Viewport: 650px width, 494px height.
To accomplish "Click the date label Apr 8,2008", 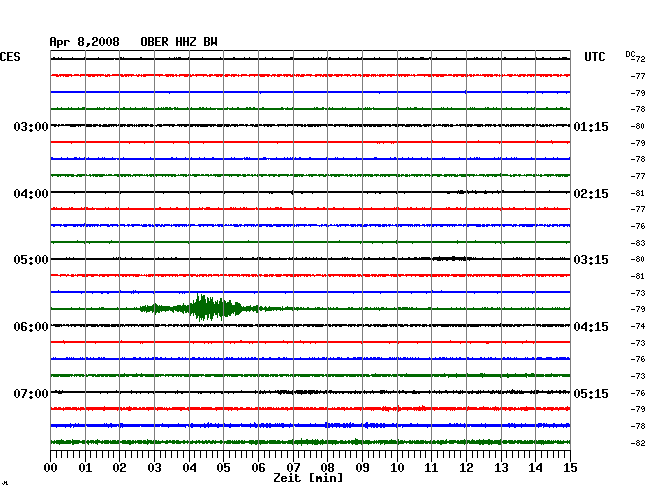I will click(x=84, y=42).
